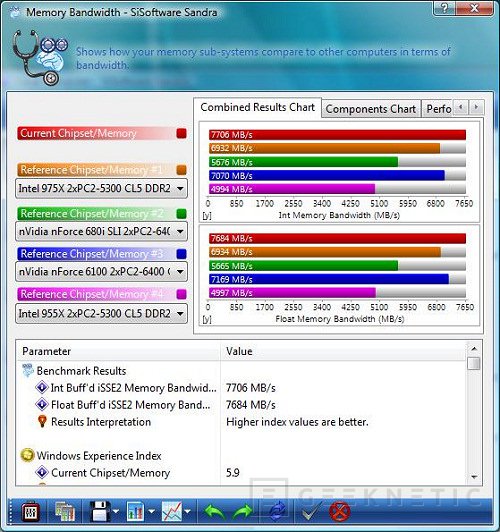This screenshot has width=500, height=532.
Task: Click the red 7706 MB/s Int bar
Action: point(337,135)
